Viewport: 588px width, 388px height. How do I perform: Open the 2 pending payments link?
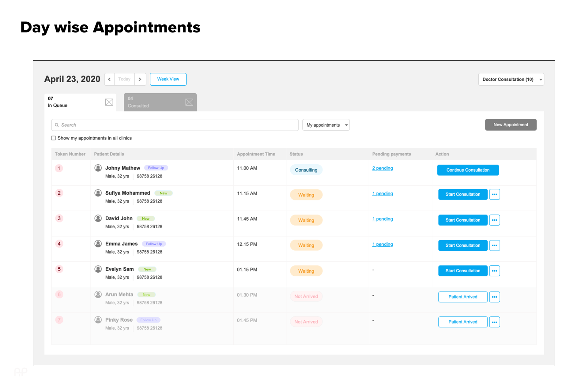[x=383, y=168]
